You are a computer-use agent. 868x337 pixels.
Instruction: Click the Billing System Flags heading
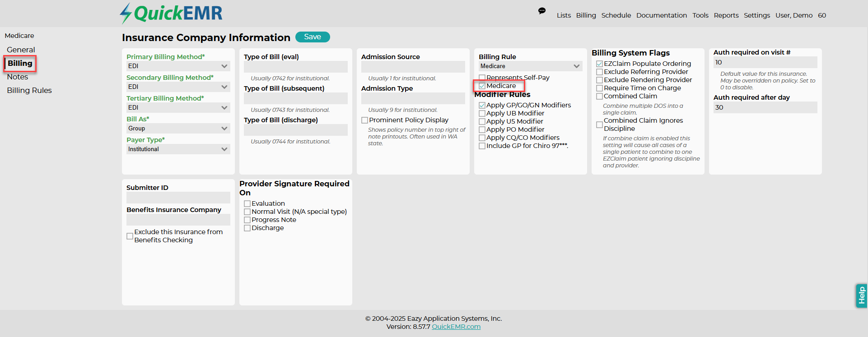click(630, 53)
